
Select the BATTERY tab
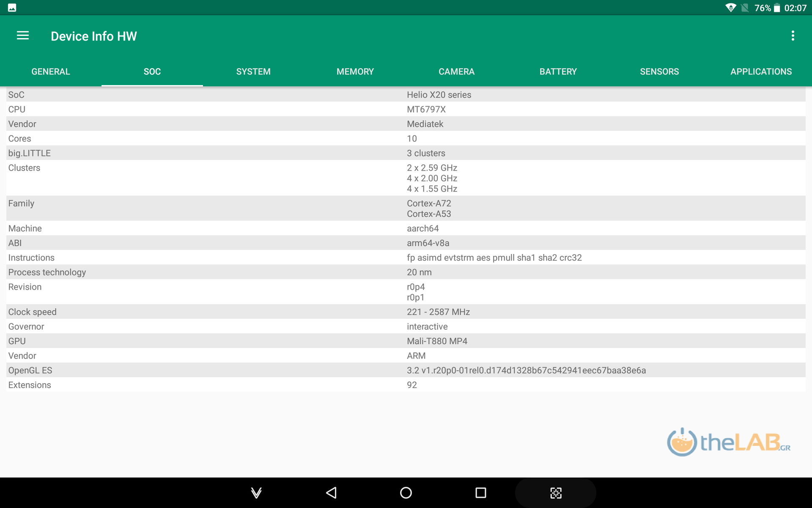point(558,72)
